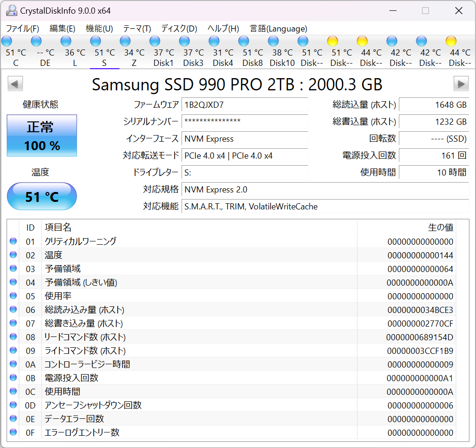This screenshot has height=448, width=476.
Task: Click the rotation rate value ---- (SSD)
Action: [x=434, y=138]
